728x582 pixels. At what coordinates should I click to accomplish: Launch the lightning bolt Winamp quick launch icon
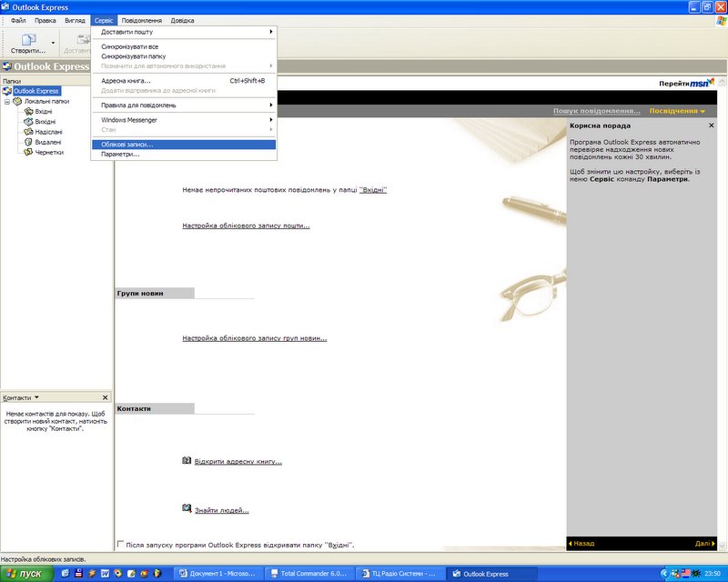pyautogui.click(x=92, y=574)
